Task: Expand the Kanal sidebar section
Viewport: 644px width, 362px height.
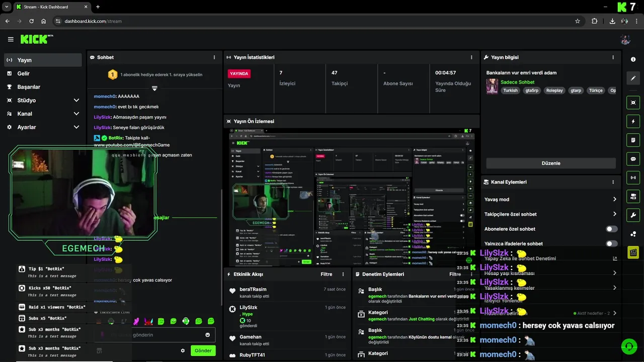Action: pos(76,114)
